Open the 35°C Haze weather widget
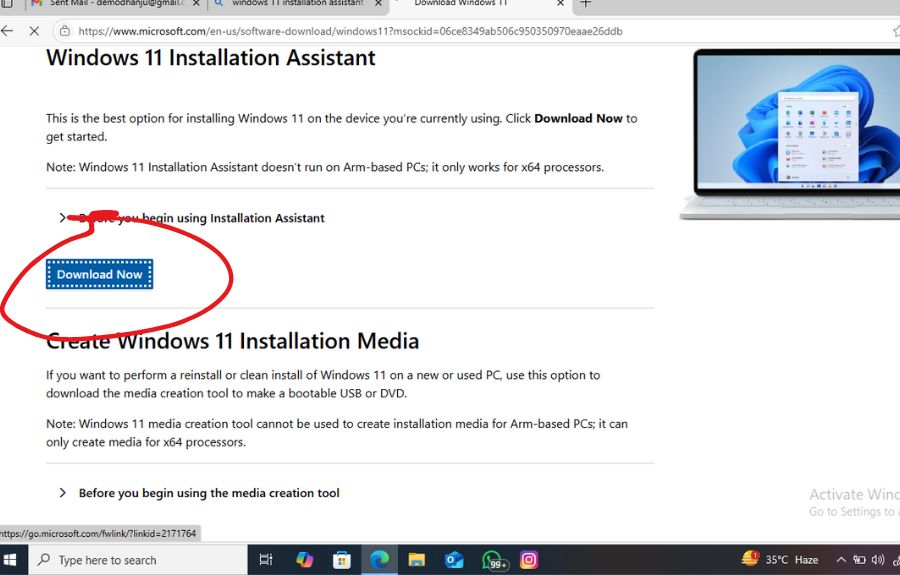900x575 pixels. point(780,560)
